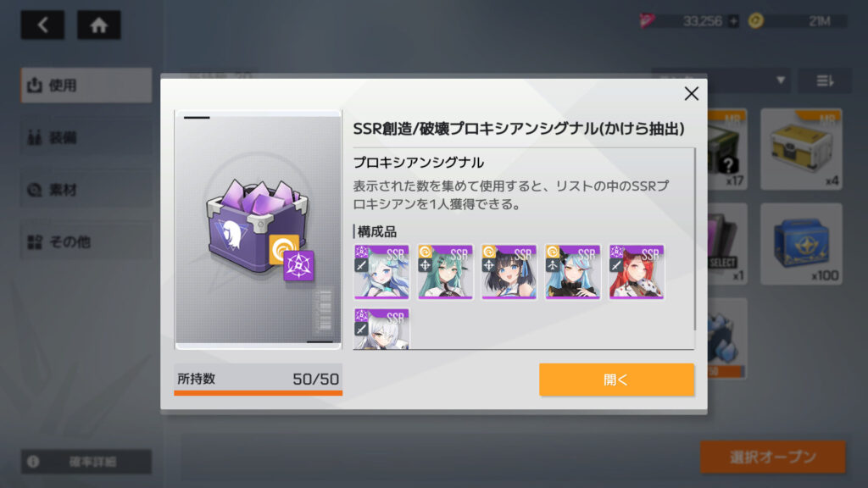
Task: Close the プロキシアンシグナル dialog
Action: [x=691, y=93]
